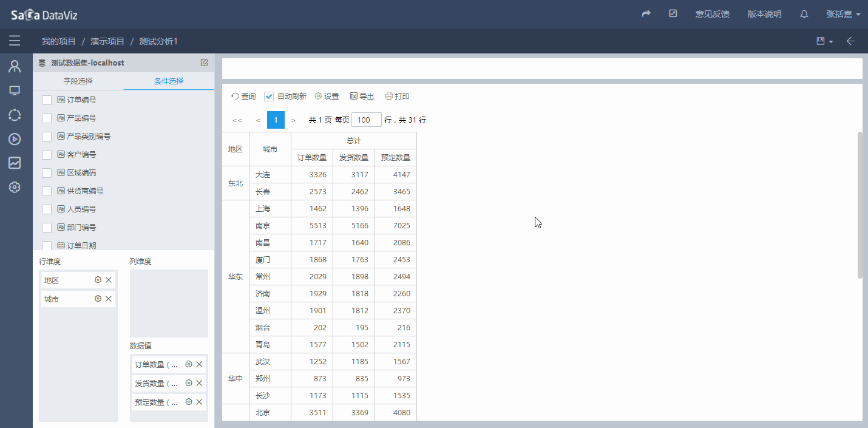Open 版本说明 in the header

click(x=764, y=14)
